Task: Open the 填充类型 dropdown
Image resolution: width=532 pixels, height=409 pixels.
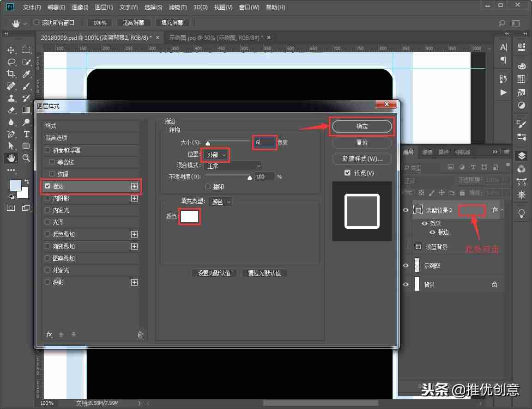Action: pos(221,202)
